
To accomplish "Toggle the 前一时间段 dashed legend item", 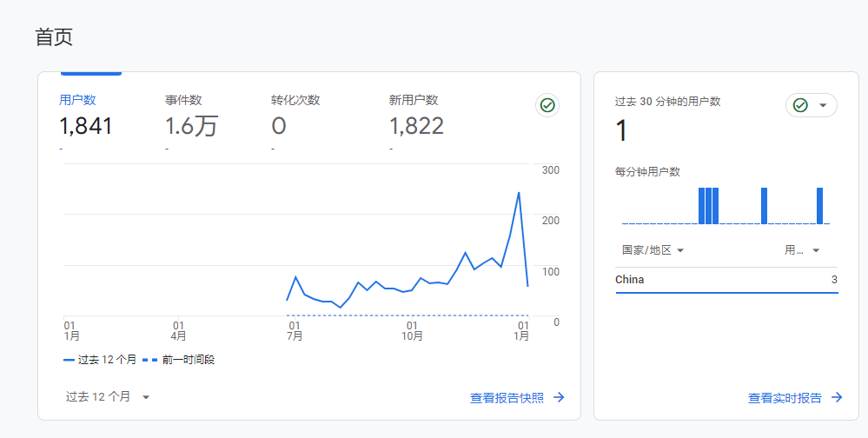I will tap(178, 359).
